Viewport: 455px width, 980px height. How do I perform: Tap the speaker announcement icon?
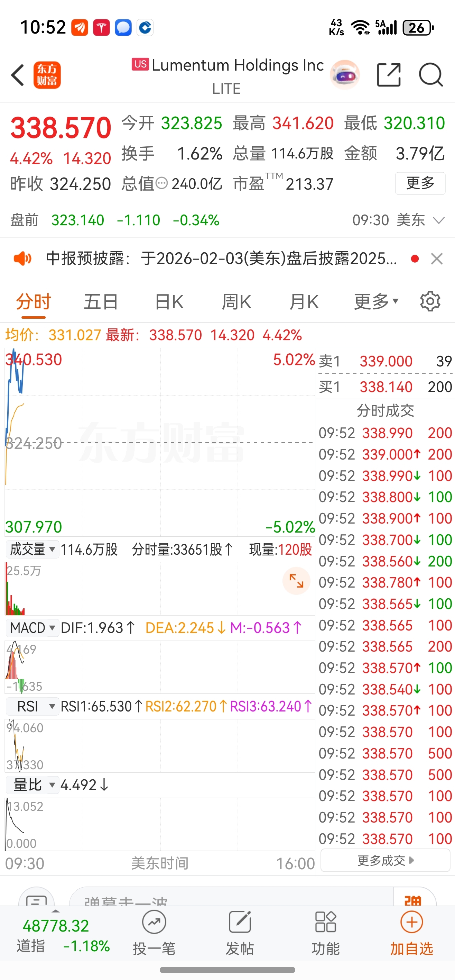(23, 259)
